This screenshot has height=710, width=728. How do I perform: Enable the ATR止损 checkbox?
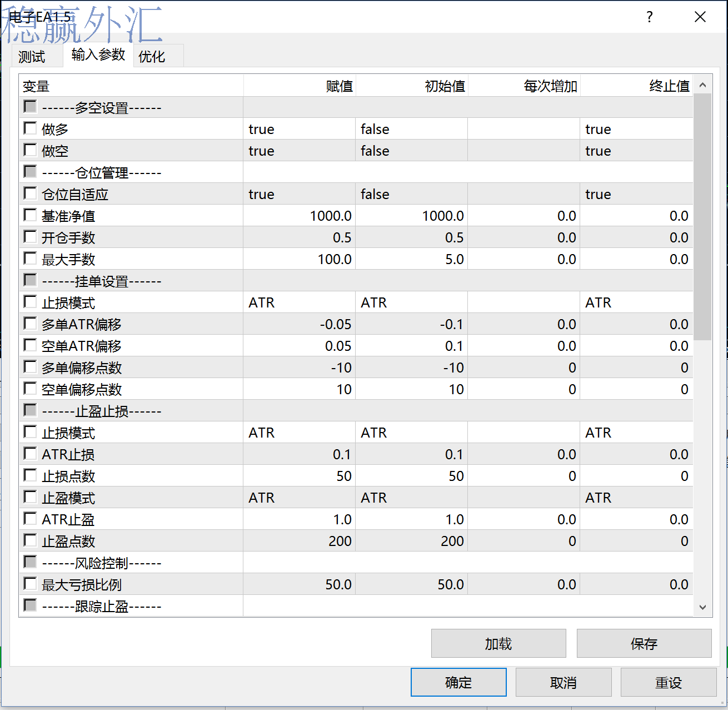coord(30,454)
